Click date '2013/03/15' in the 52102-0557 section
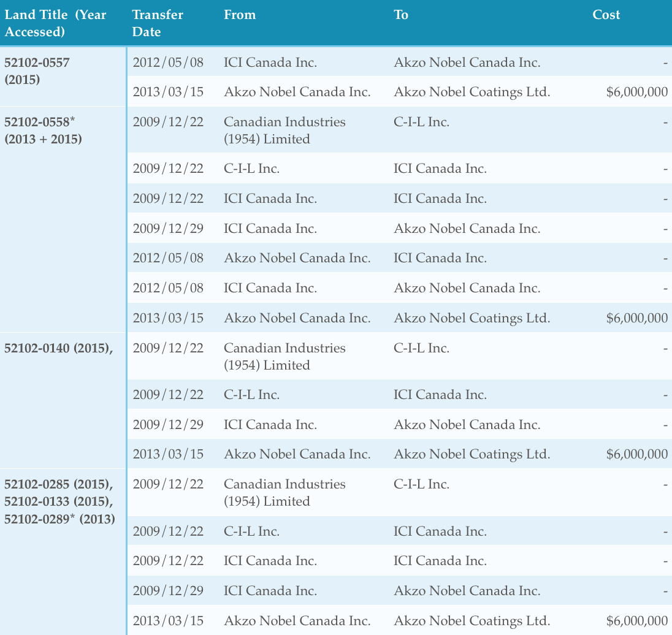The image size is (672, 635). pos(168,92)
